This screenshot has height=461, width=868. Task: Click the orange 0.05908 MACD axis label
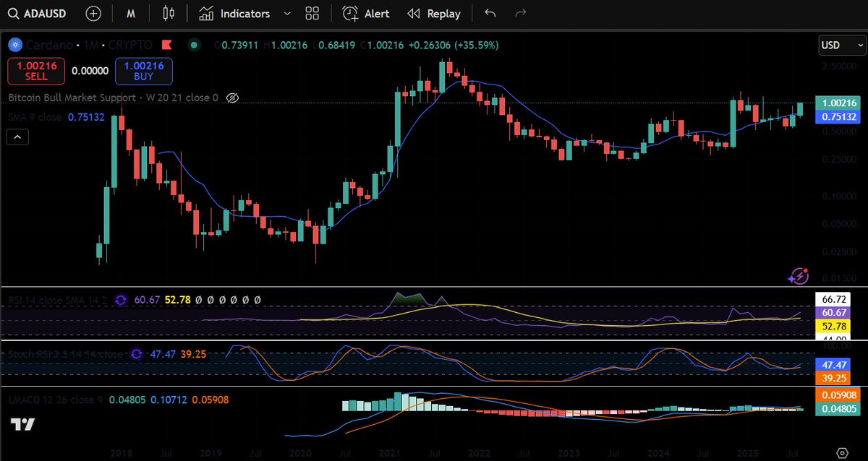point(838,395)
